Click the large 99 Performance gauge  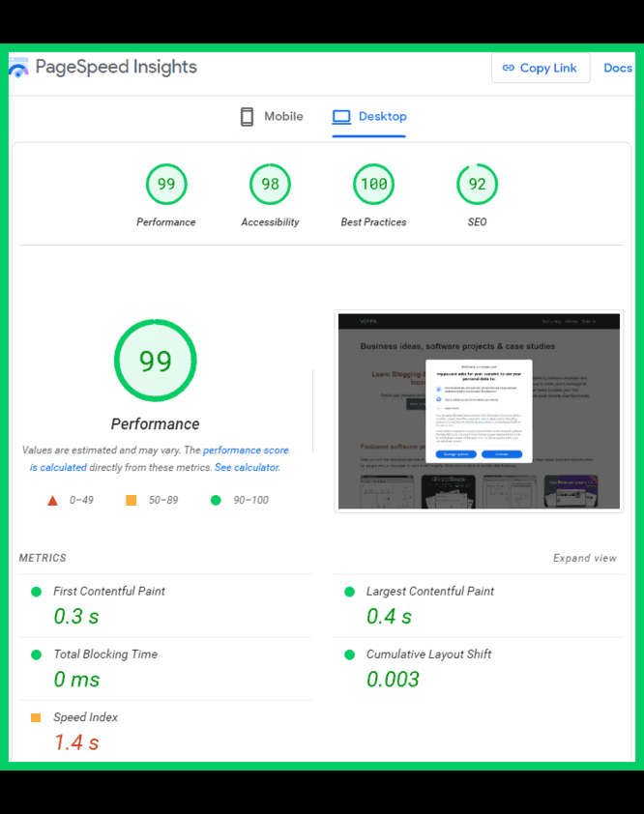(x=156, y=361)
